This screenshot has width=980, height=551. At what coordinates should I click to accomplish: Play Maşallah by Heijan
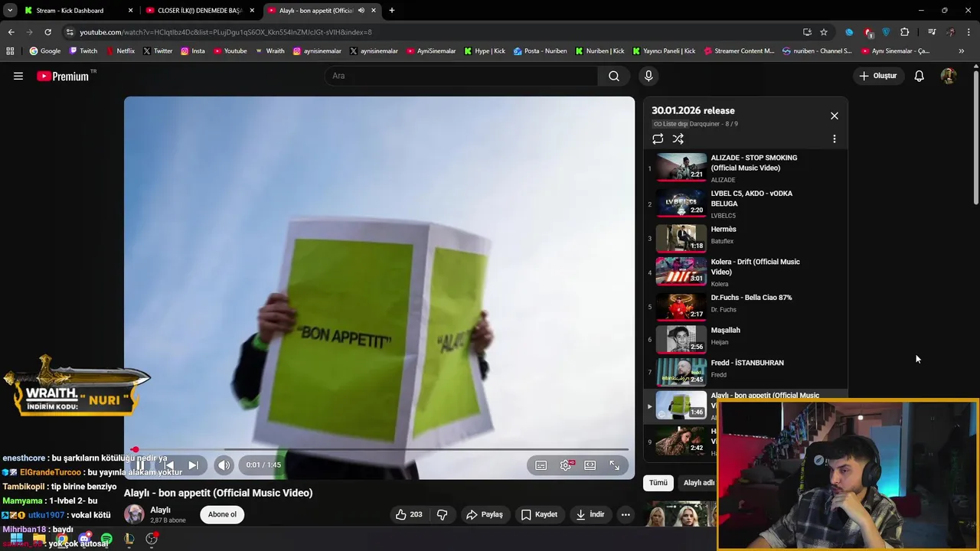(746, 339)
